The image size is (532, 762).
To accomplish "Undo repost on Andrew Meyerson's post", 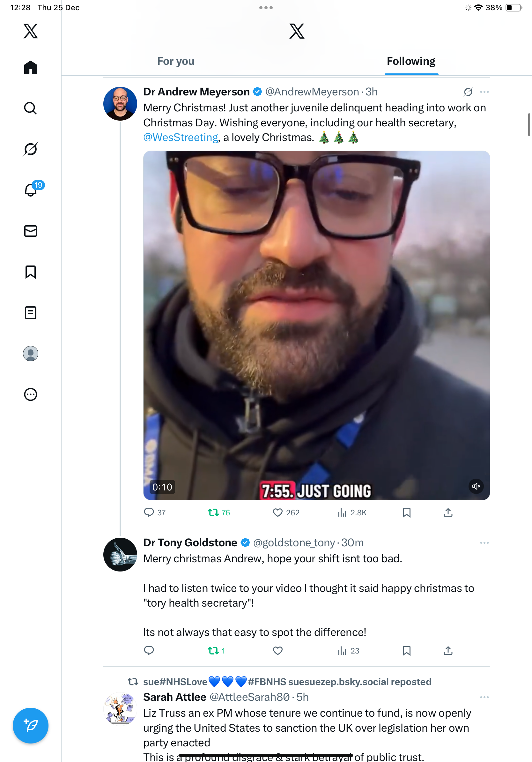I will (213, 513).
